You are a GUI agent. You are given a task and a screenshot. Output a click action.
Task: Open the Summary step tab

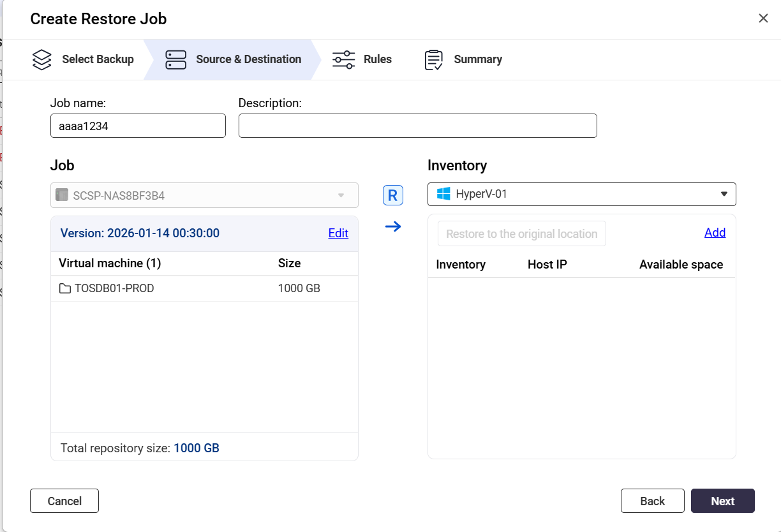click(477, 59)
